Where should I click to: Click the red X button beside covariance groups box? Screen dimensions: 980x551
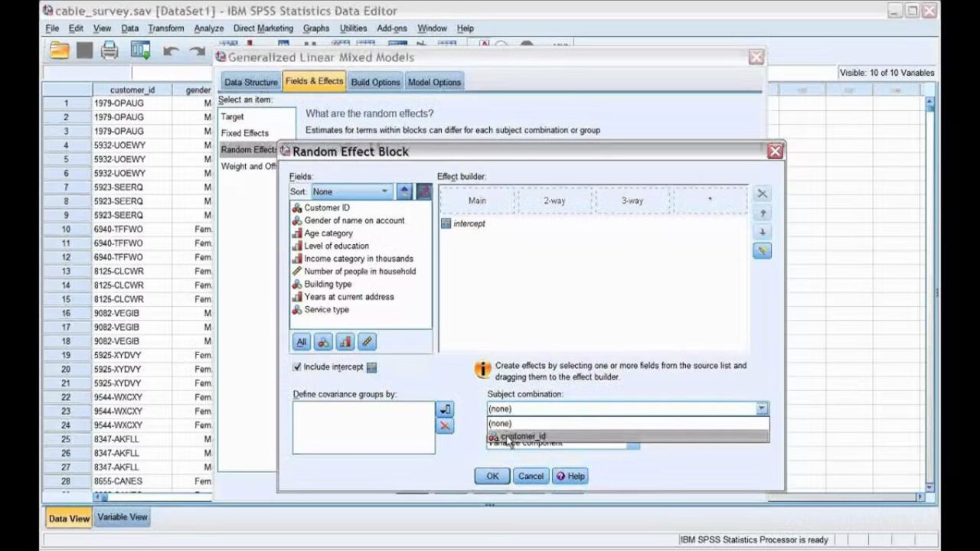point(445,426)
